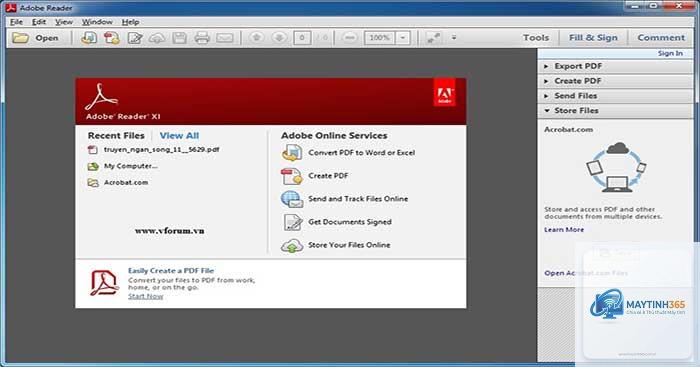The height and width of the screenshot is (367, 700).
Task: Click the Send and Track globe icon
Action: 292,199
